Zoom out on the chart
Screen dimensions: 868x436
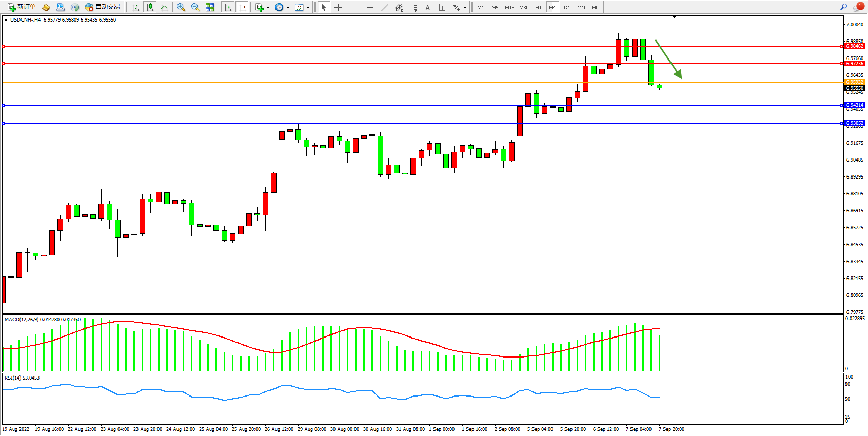(x=195, y=7)
